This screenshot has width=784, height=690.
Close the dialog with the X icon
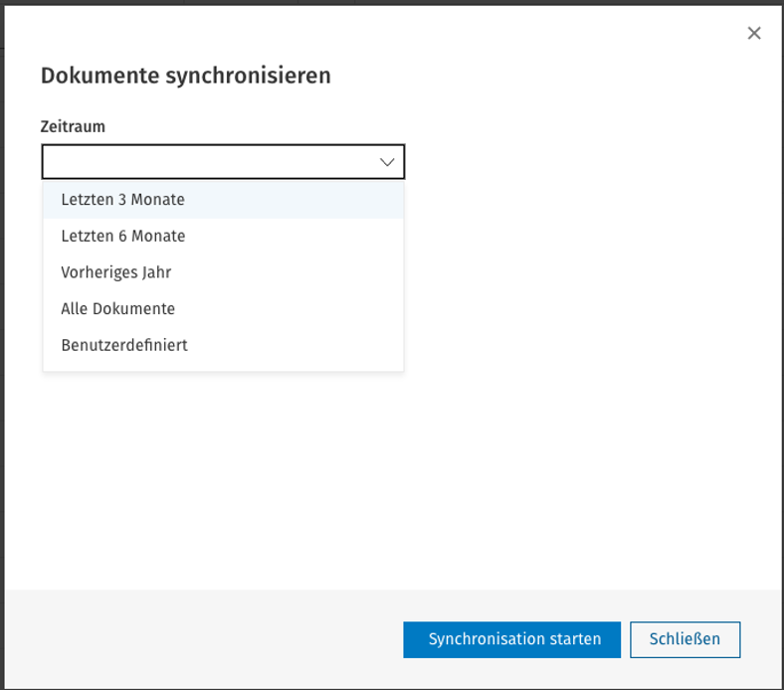(x=754, y=33)
